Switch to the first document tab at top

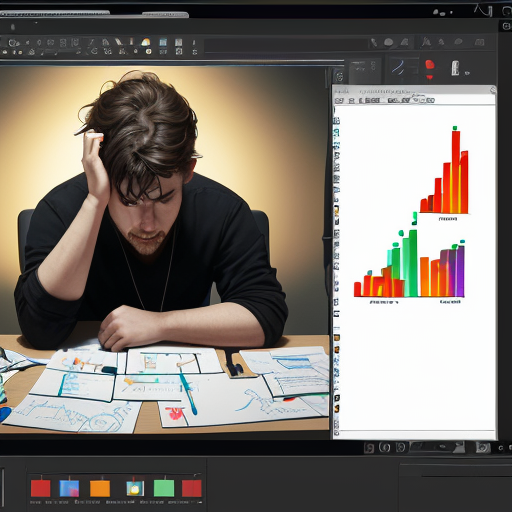[x=55, y=14]
